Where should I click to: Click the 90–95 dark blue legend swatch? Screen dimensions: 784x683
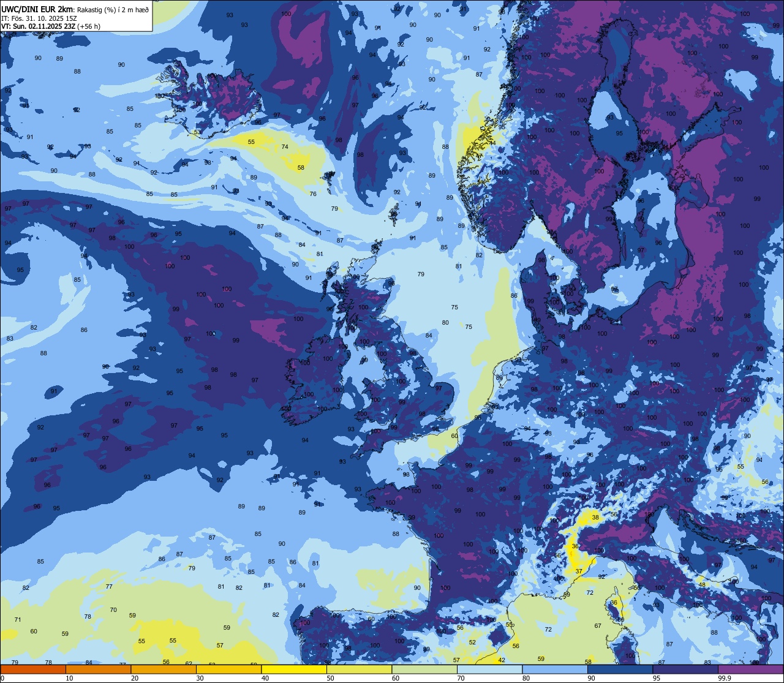[620, 669]
